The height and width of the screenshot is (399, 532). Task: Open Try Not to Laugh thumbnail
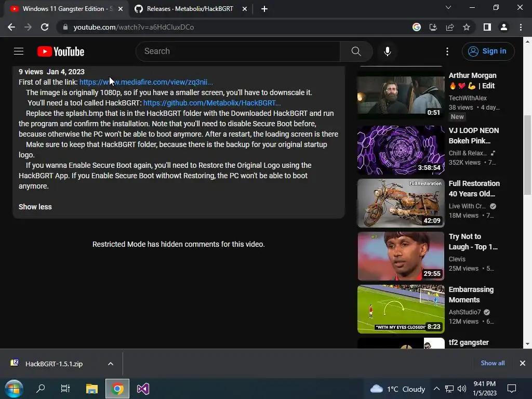coord(401,256)
